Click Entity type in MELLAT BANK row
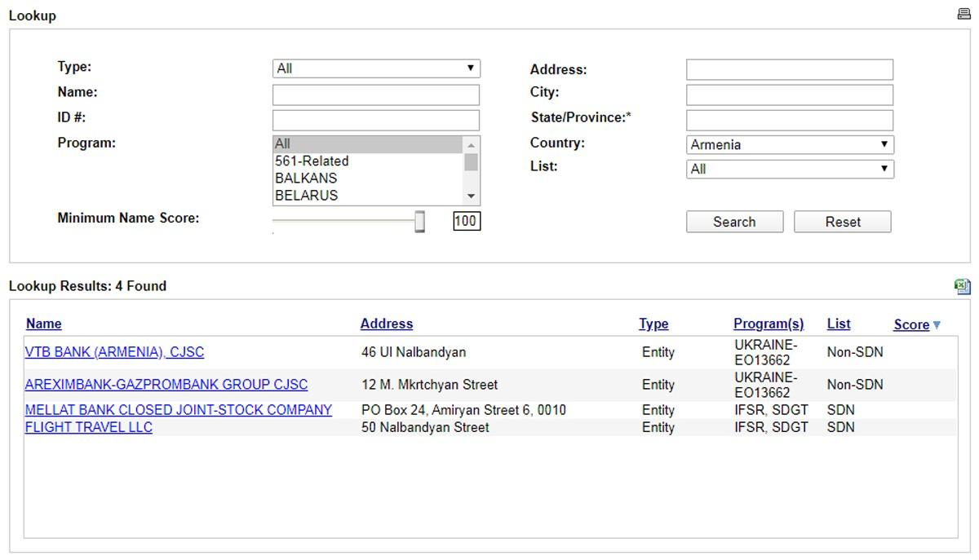 (658, 410)
